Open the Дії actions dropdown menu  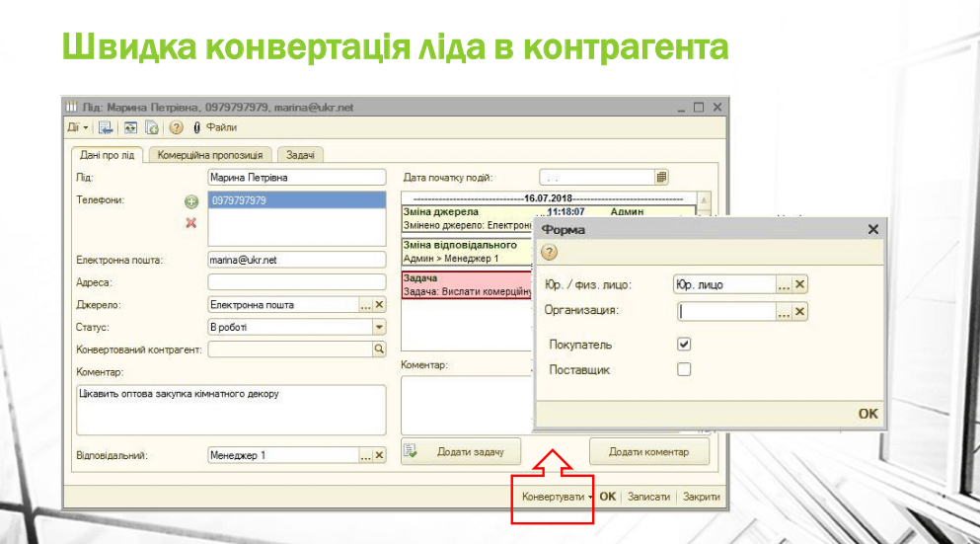click(x=77, y=127)
